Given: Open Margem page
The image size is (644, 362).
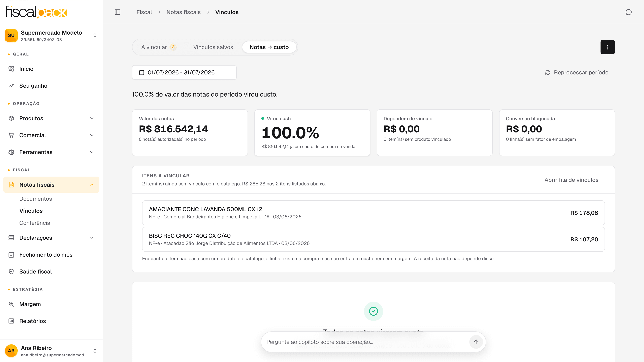Looking at the screenshot, I should point(51,304).
